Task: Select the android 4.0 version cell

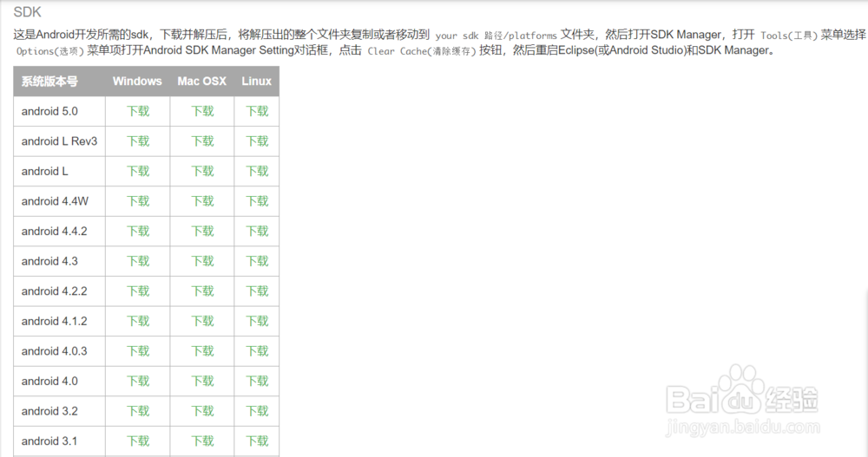Action: pos(59,380)
